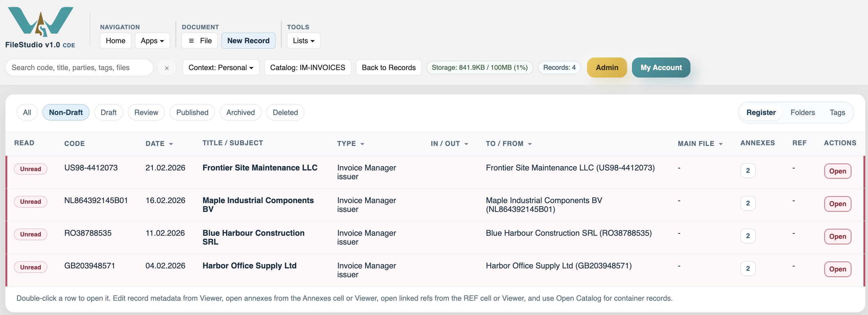Create a New Record
Screen dimensions: 868x315
point(248,41)
